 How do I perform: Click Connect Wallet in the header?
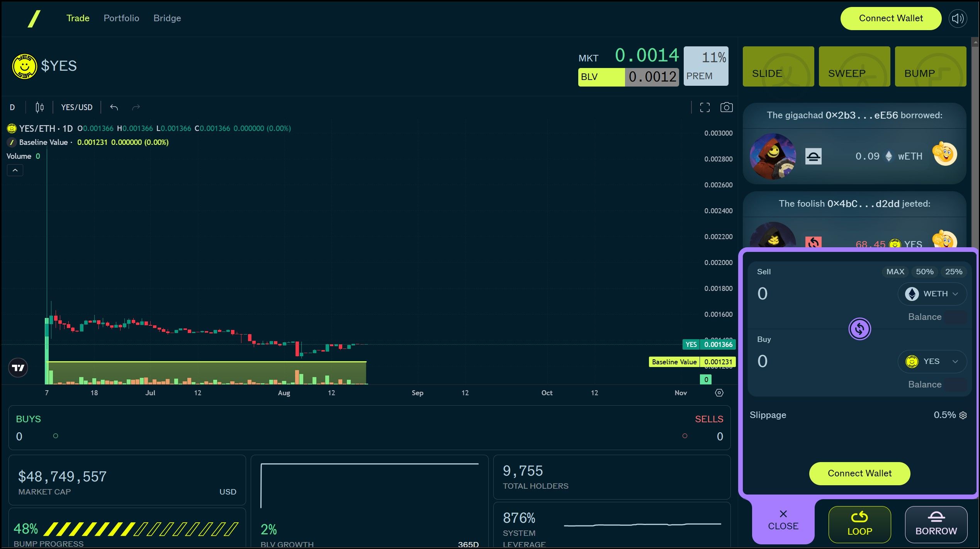(890, 19)
